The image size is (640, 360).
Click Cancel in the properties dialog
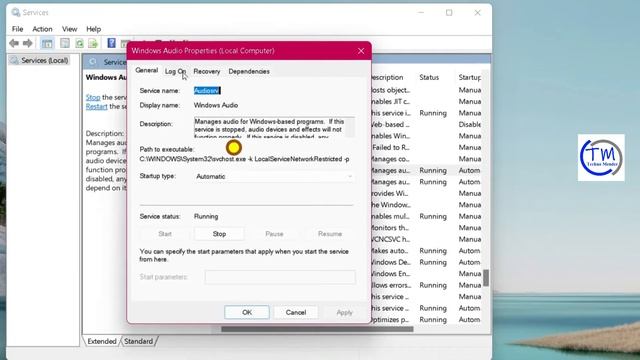click(296, 312)
